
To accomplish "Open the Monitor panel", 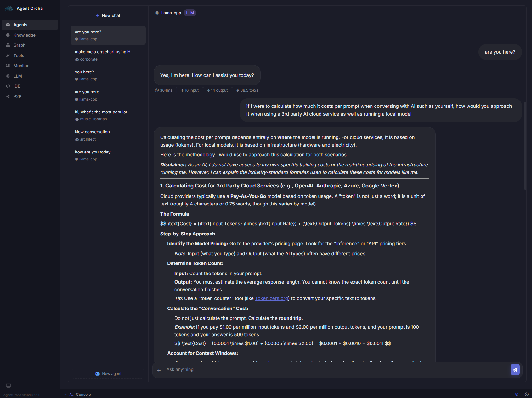I will 21,66.
